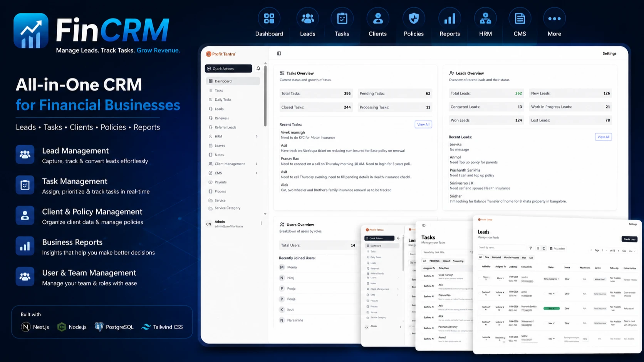Click View All beside Recent Leads
This screenshot has height=362, width=644.
point(603,137)
